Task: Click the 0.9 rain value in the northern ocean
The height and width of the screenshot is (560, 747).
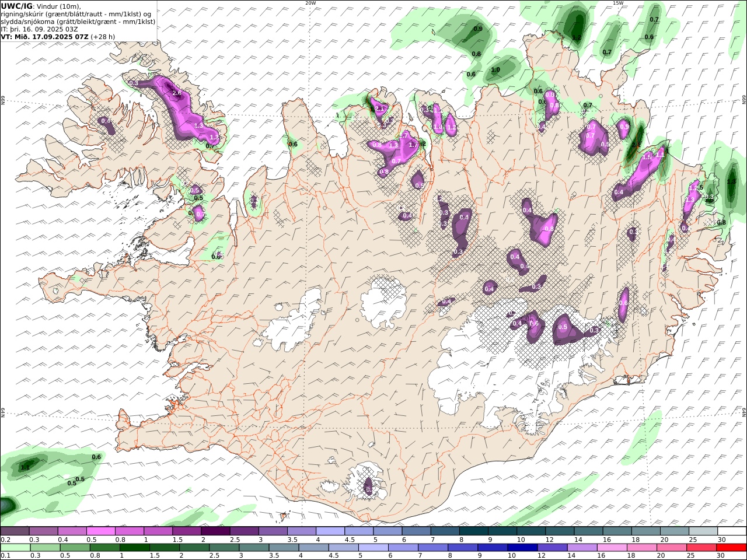Action: coord(478,29)
